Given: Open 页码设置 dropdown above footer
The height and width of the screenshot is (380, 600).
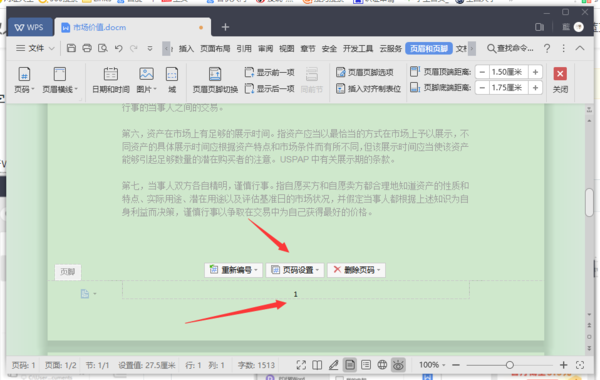Looking at the screenshot, I should click(x=295, y=270).
